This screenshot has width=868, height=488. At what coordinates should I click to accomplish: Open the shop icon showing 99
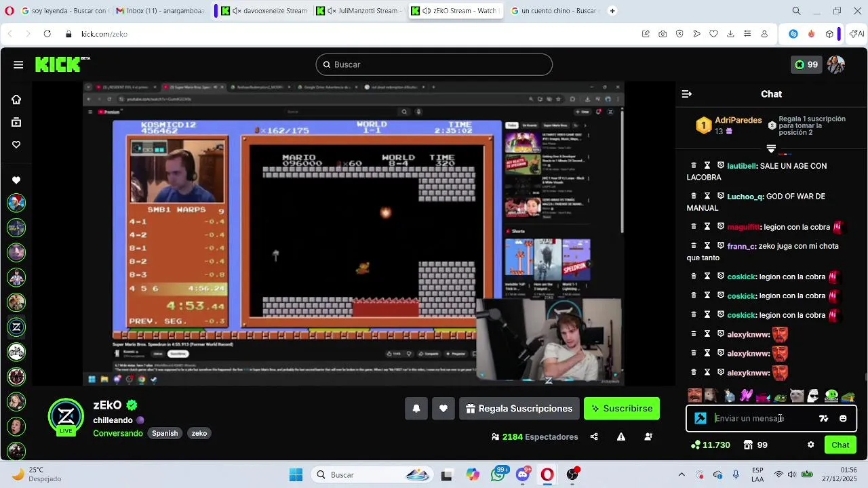click(755, 445)
